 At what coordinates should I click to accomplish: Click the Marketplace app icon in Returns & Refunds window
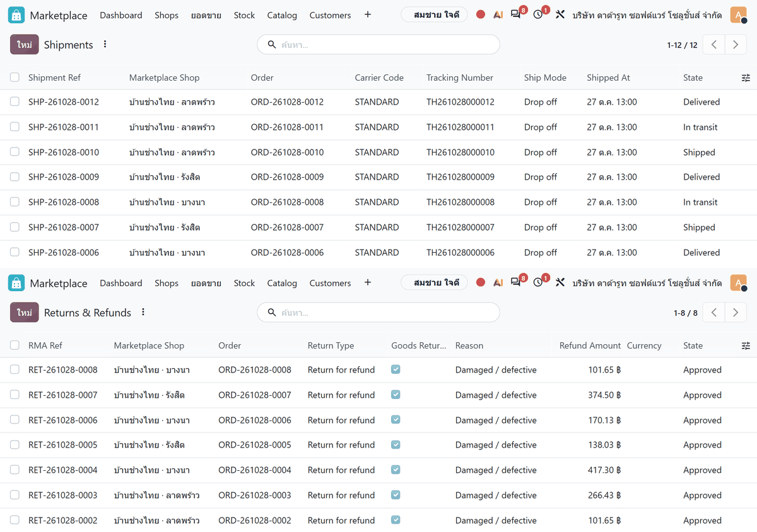point(16,283)
